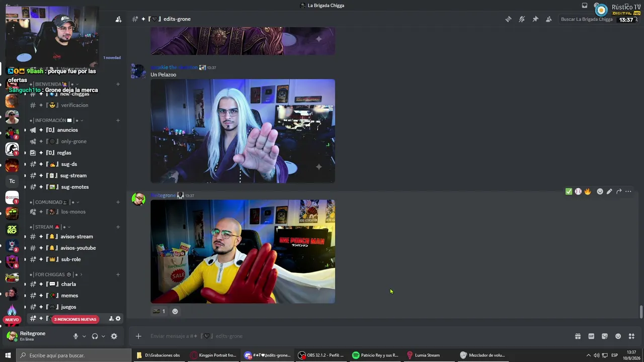Click the NUEVO badge in server list

point(12,320)
